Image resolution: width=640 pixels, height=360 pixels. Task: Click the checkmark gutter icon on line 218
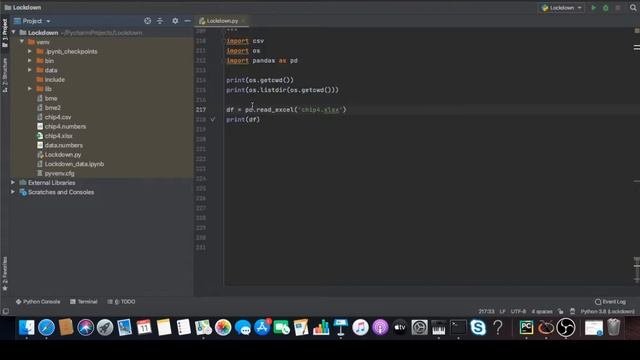[x=213, y=119]
